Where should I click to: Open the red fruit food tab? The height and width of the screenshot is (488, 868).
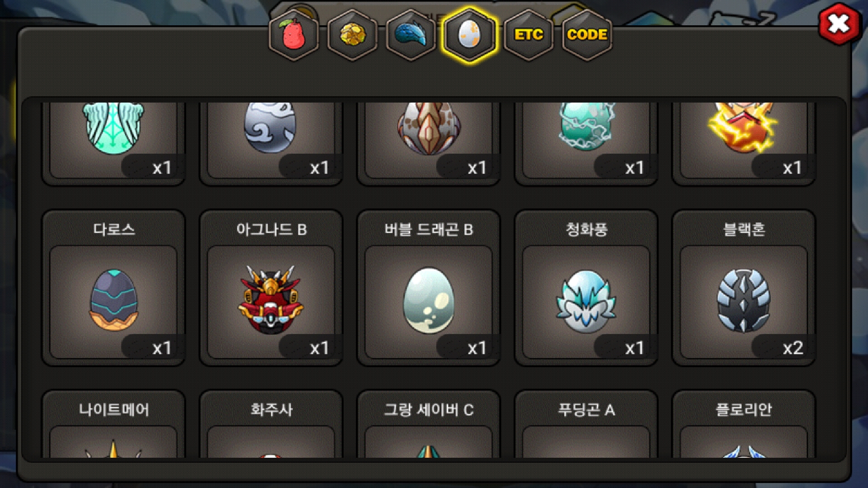[x=294, y=35]
